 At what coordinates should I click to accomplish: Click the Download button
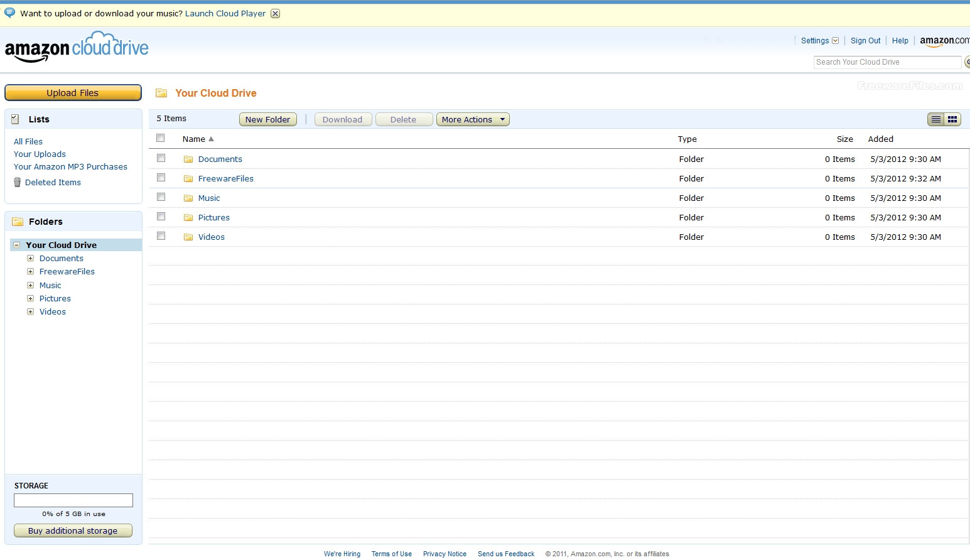343,119
